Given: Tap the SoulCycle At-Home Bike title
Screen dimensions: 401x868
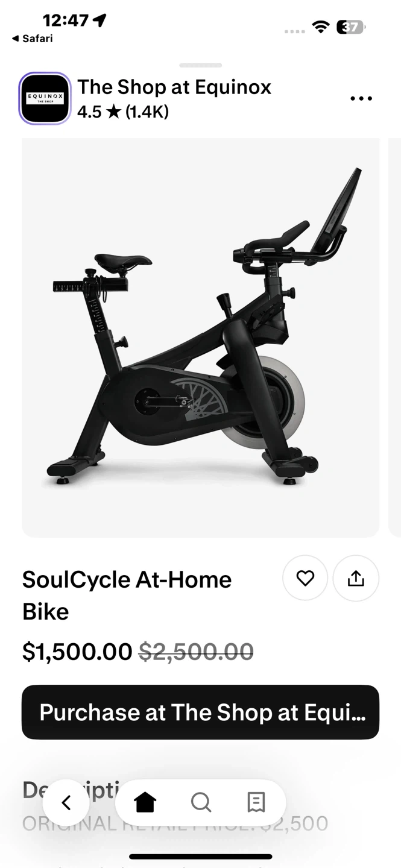Looking at the screenshot, I should [x=127, y=596].
